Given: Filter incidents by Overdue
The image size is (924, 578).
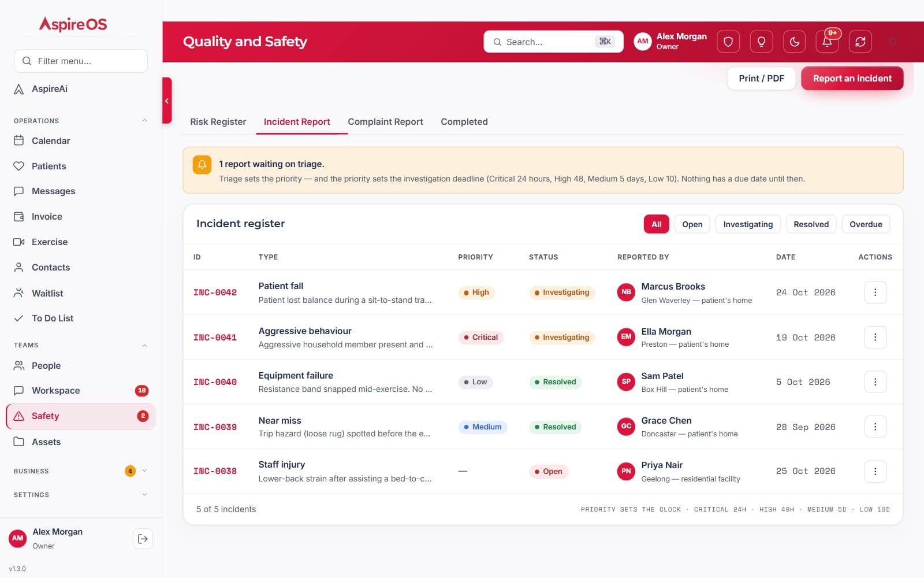Looking at the screenshot, I should (x=866, y=224).
